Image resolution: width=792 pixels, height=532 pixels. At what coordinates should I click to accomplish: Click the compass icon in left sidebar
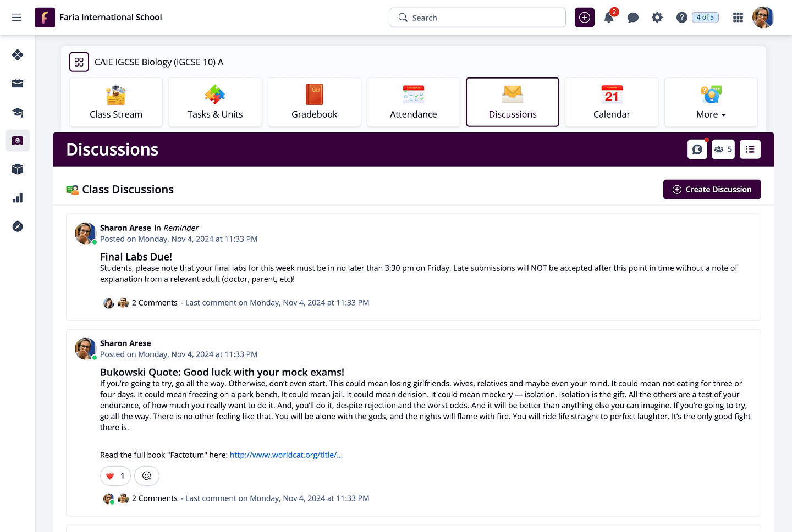pyautogui.click(x=18, y=226)
